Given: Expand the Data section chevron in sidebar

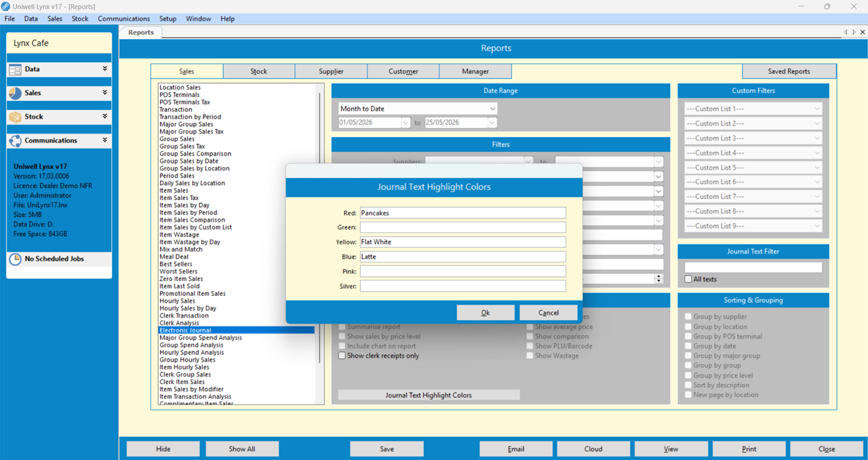Looking at the screenshot, I should tap(104, 69).
